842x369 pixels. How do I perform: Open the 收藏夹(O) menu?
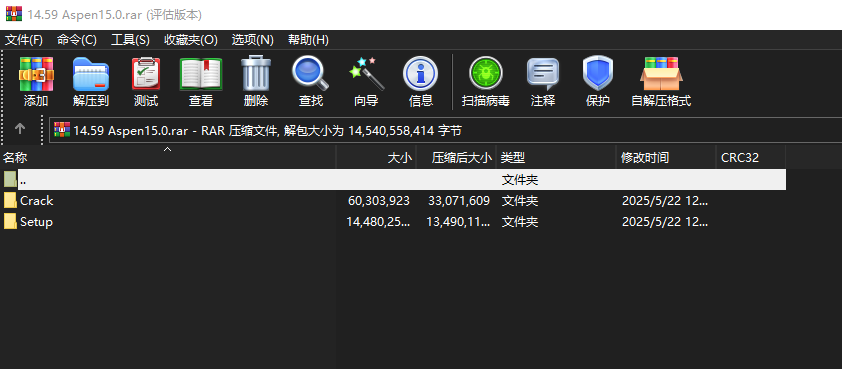[191, 40]
